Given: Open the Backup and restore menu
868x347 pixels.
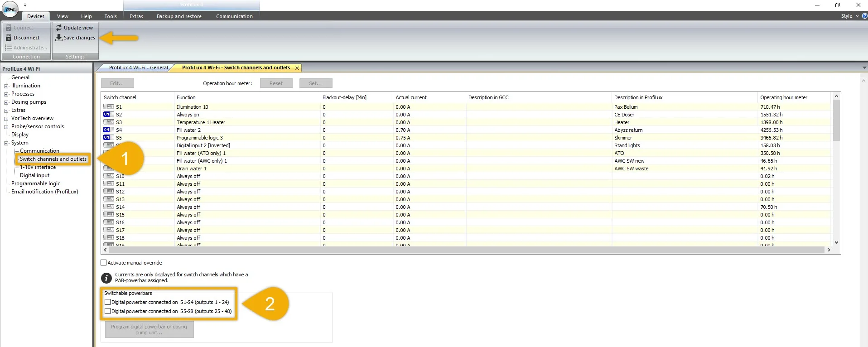Looking at the screenshot, I should (x=179, y=16).
